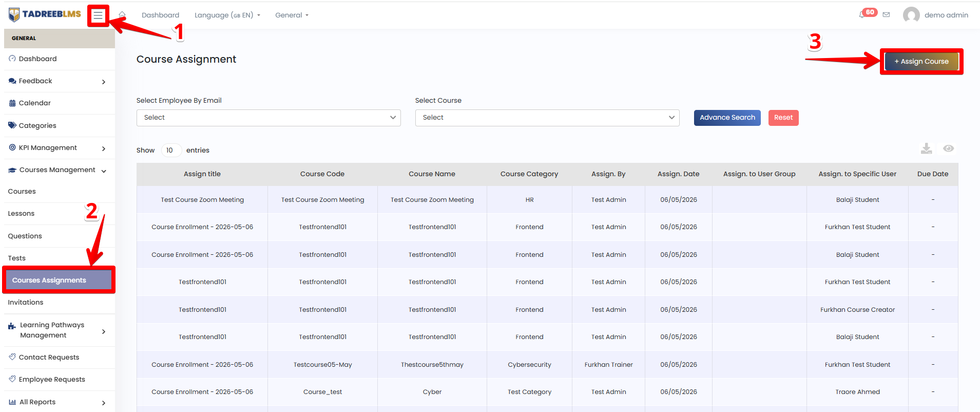980x412 pixels.
Task: Open the Dashboard top navigation link
Action: (160, 15)
